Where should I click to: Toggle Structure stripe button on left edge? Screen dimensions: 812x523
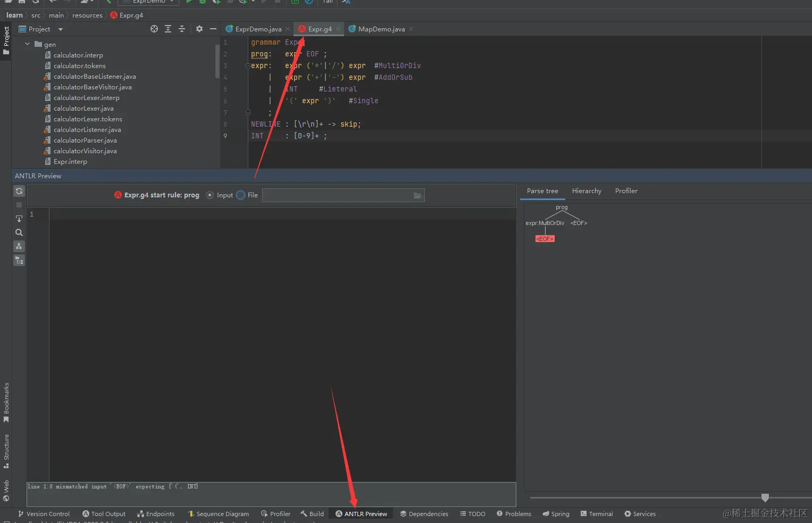tap(6, 451)
